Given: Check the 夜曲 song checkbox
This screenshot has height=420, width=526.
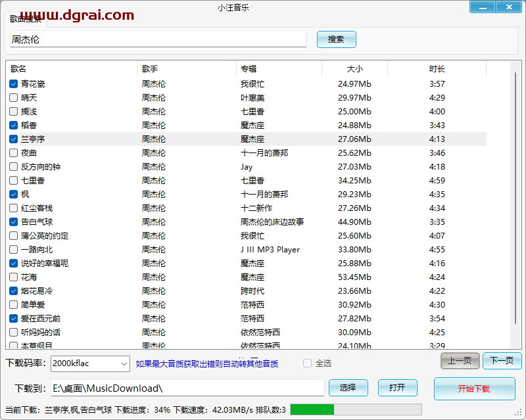Looking at the screenshot, I should [x=13, y=153].
